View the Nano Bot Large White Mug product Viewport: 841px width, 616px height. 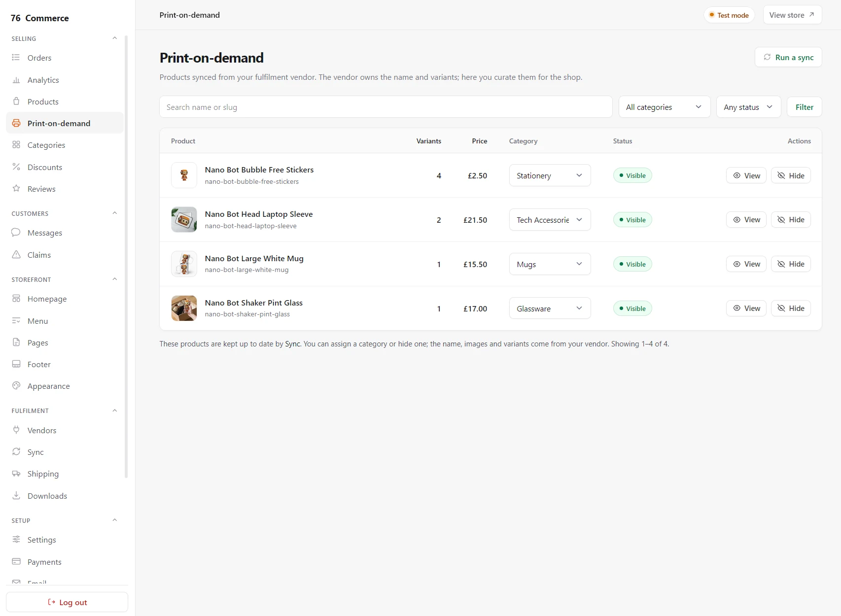(x=746, y=264)
